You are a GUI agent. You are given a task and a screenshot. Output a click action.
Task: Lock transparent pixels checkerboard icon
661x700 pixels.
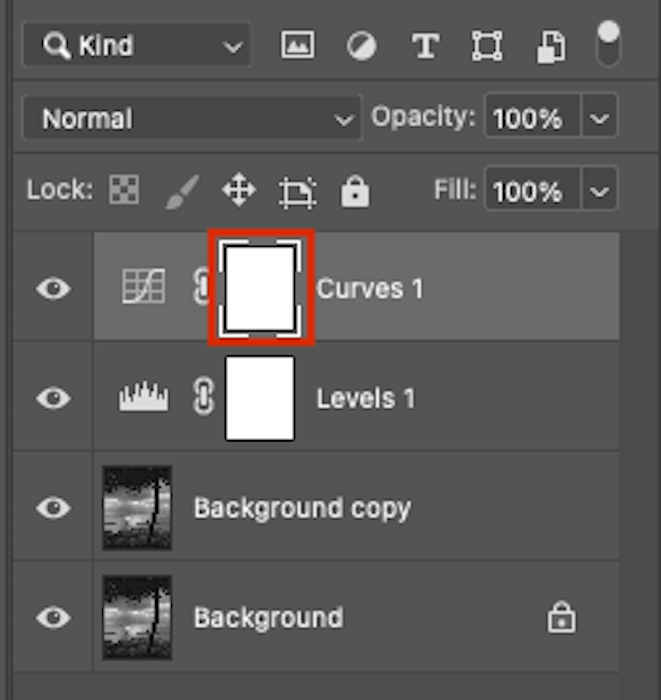124,189
